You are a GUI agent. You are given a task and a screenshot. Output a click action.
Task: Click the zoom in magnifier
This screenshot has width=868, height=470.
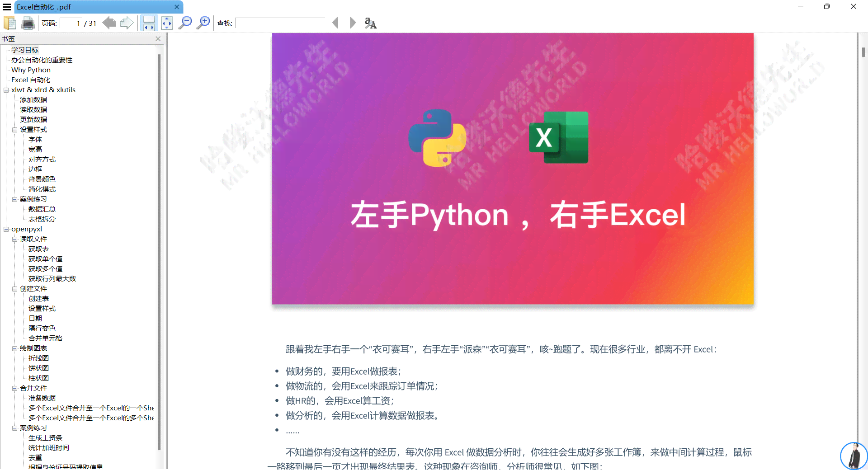pyautogui.click(x=203, y=23)
